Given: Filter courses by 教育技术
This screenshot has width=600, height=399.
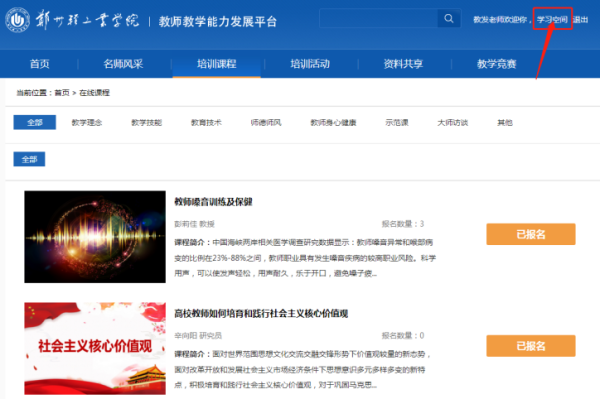Looking at the screenshot, I should coord(206,122).
